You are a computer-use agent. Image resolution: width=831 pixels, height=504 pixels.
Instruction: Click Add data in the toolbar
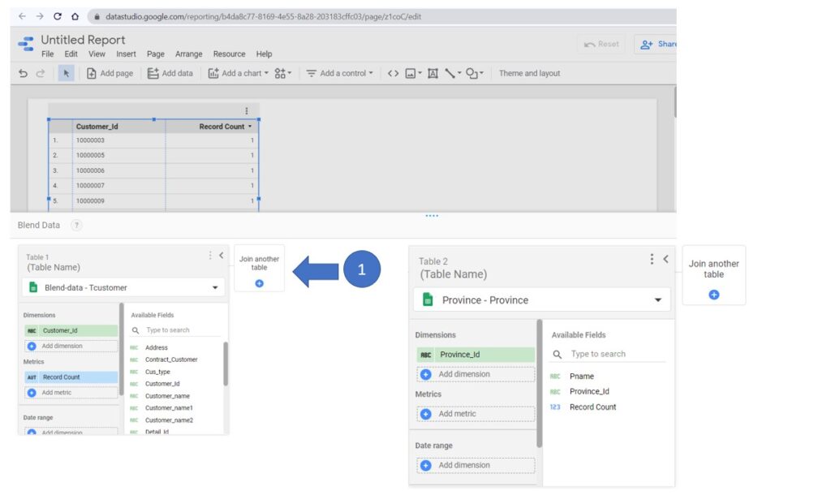click(170, 73)
